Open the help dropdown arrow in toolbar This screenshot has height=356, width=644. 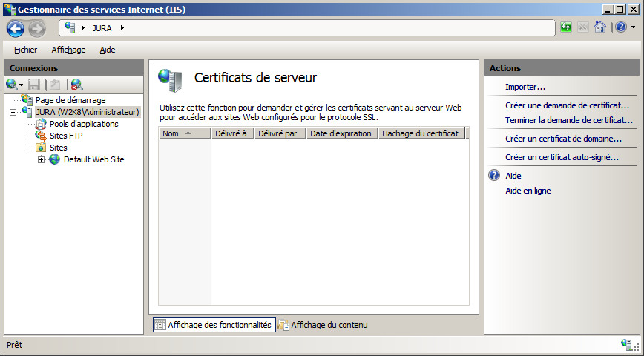pyautogui.click(x=632, y=28)
